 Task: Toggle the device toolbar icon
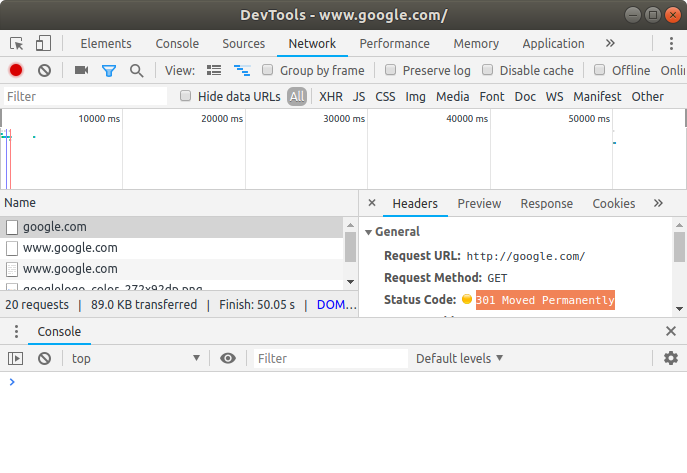point(43,43)
